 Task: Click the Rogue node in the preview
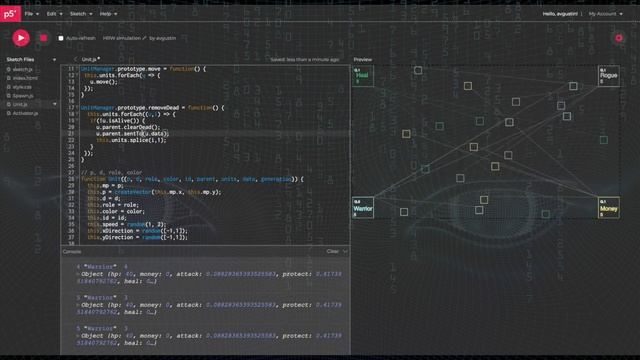[x=608, y=76]
